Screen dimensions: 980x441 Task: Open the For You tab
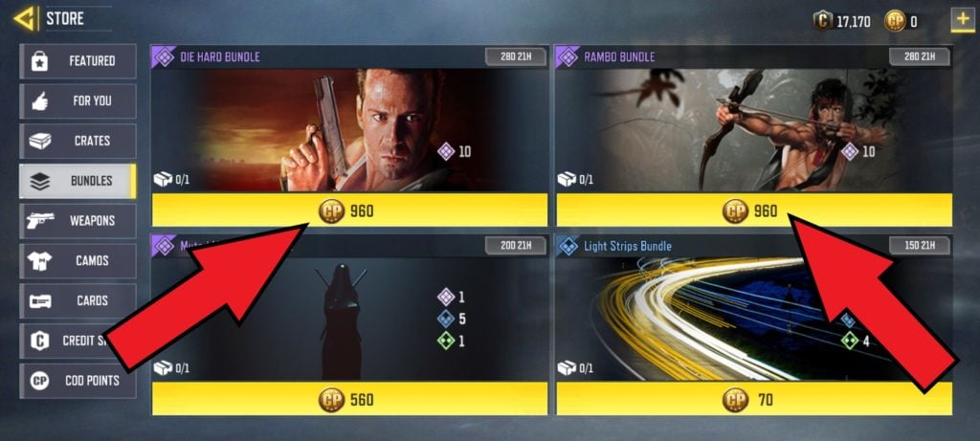[78, 101]
